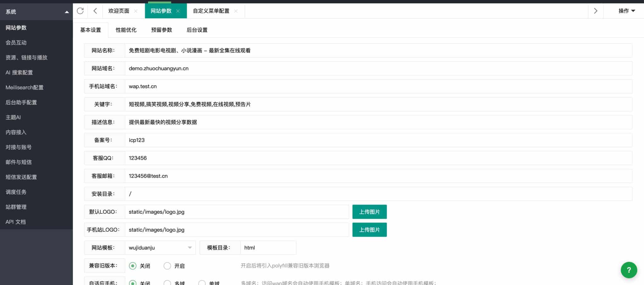
Task: Go to 调度任务 in the sidebar
Action: (x=36, y=192)
